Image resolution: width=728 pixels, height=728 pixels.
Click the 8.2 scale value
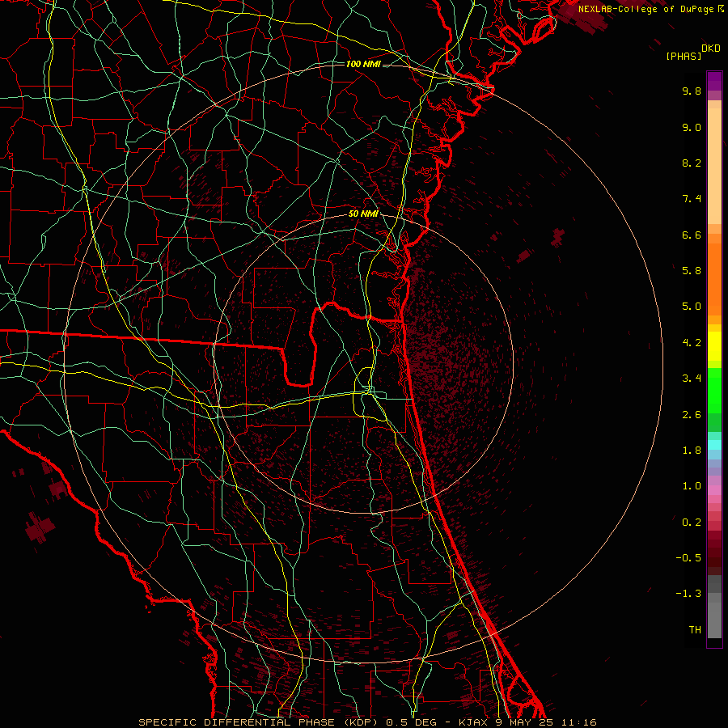692,163
